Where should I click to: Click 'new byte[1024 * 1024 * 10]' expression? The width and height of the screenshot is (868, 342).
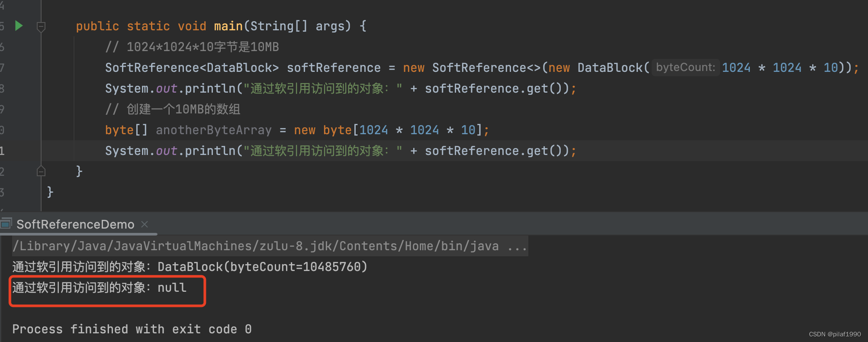(388, 130)
